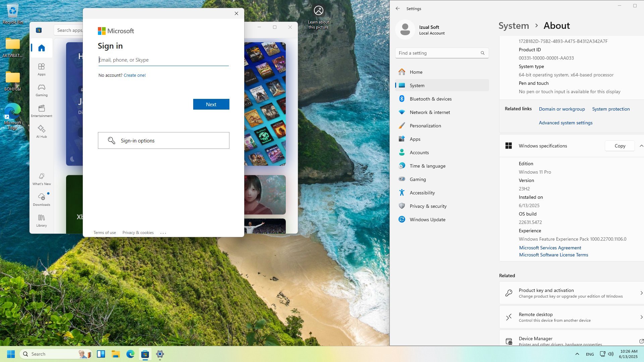Open Windows Update settings

(442, 220)
